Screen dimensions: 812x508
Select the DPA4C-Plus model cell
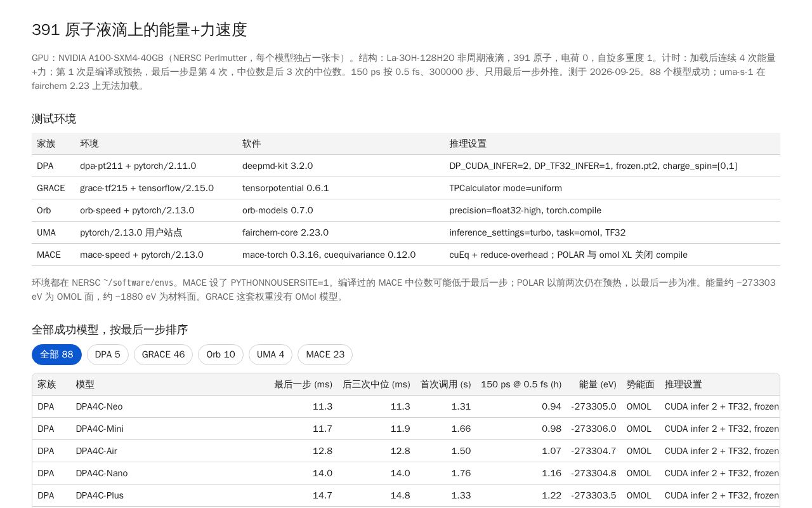point(100,495)
